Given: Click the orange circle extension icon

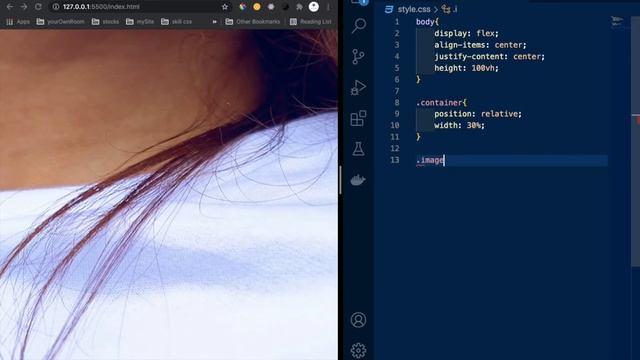Looking at the screenshot, I should point(257,7).
